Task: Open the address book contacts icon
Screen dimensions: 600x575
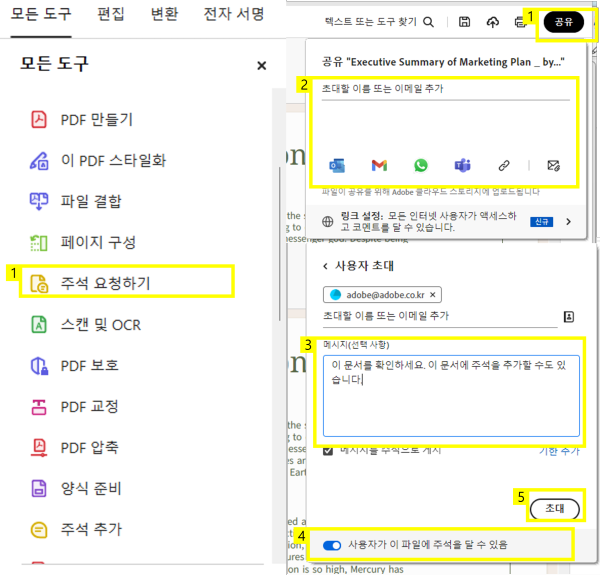Action: (569, 317)
